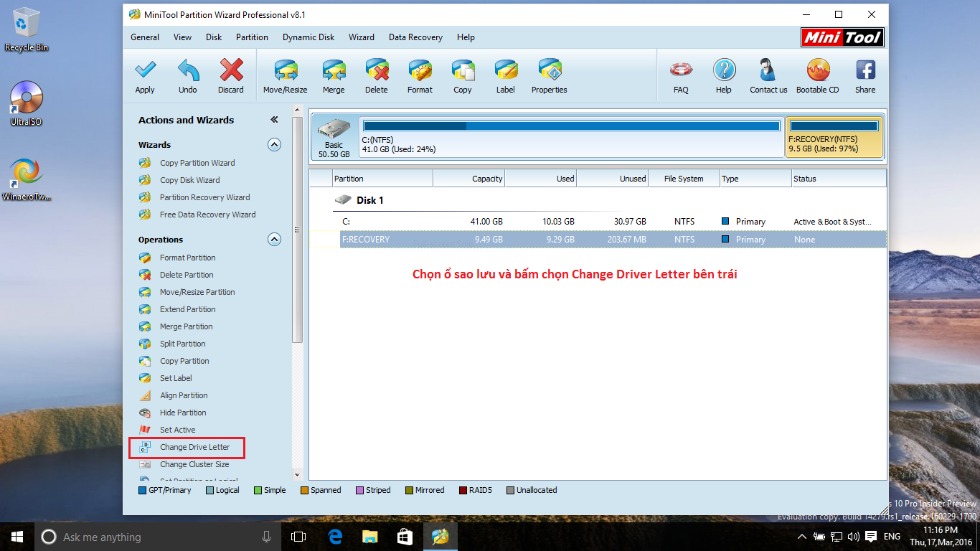The height and width of the screenshot is (551, 980).
Task: Click the Task View taskbar icon
Action: coord(298,537)
